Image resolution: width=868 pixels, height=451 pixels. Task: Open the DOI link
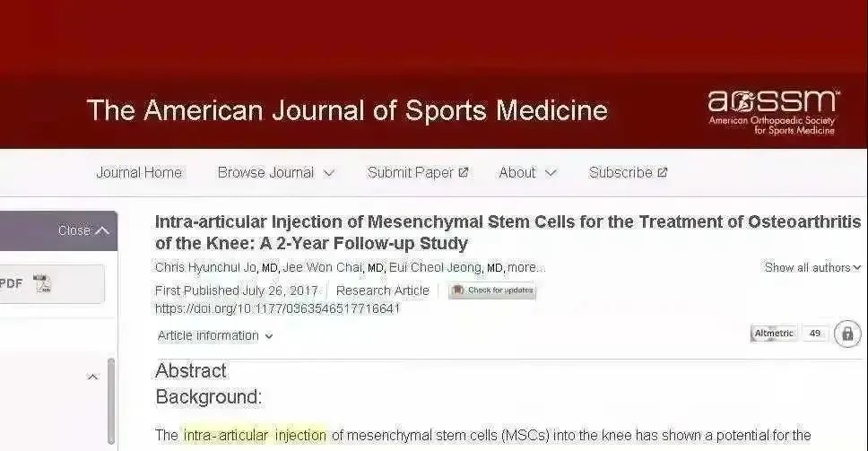[277, 308]
